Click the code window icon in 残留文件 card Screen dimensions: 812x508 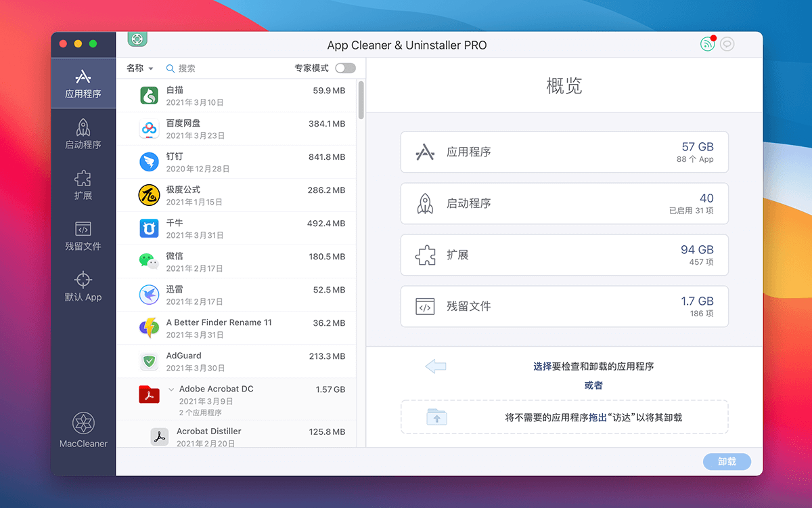click(425, 307)
